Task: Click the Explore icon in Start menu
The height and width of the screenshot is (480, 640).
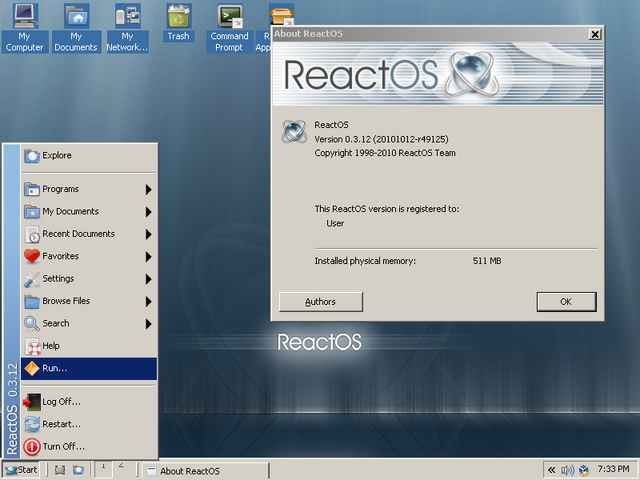Action: click(32, 156)
